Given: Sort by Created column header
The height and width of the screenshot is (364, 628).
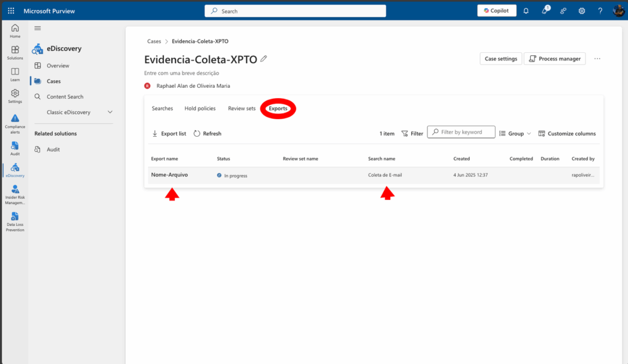Looking at the screenshot, I should [x=461, y=159].
